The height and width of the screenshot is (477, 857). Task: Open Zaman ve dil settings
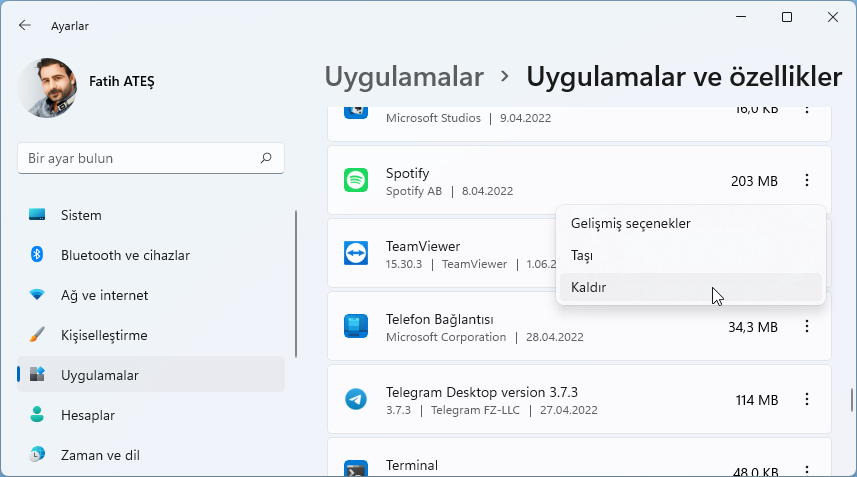click(151, 455)
